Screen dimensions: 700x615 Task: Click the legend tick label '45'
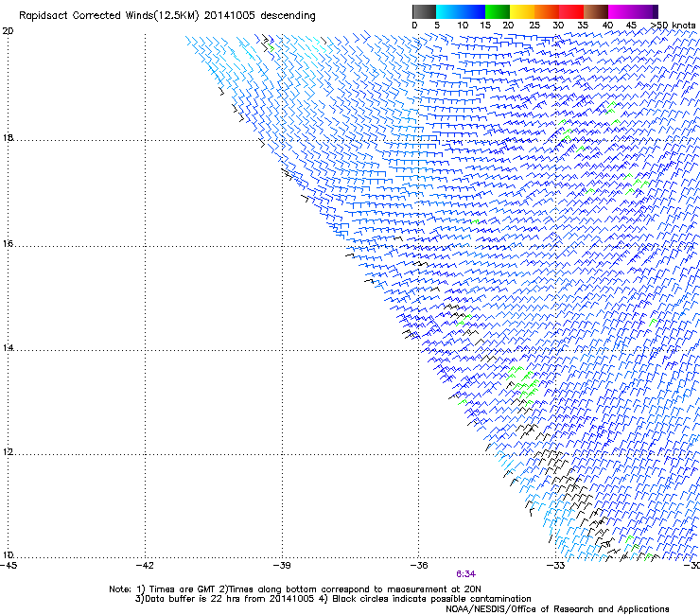[x=631, y=26]
